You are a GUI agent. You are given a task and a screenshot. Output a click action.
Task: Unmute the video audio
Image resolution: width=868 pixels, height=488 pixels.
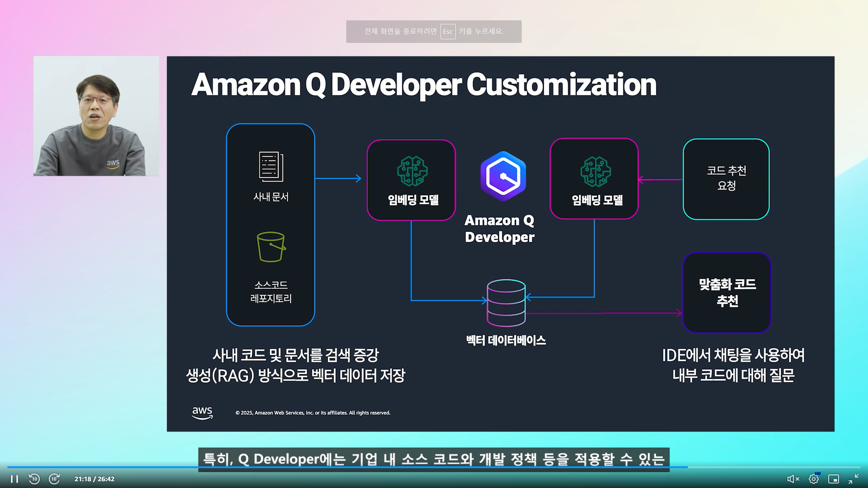(x=793, y=479)
